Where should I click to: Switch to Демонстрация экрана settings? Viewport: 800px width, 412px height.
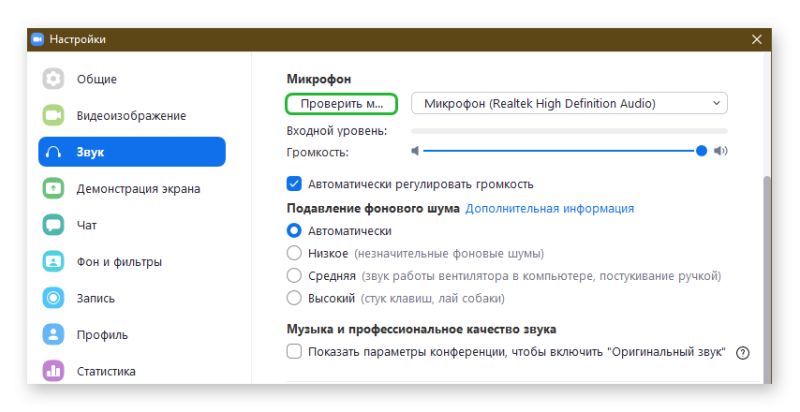click(132, 189)
